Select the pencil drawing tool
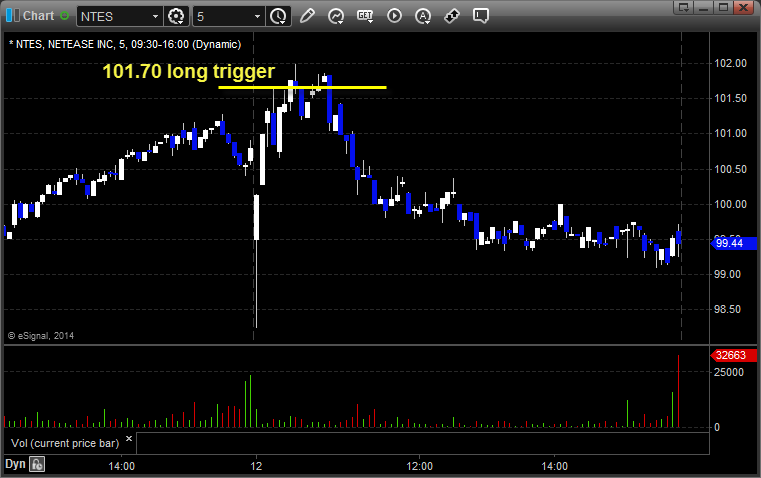This screenshot has width=761, height=478. click(x=307, y=16)
